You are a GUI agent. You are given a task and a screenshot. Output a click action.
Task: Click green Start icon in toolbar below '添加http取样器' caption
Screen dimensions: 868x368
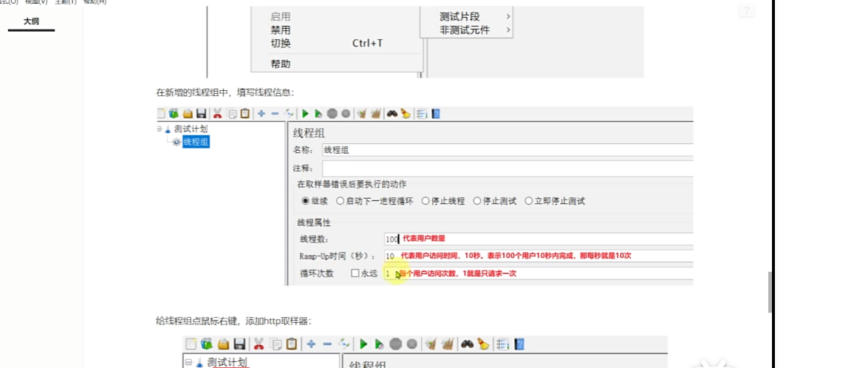pyautogui.click(x=363, y=344)
